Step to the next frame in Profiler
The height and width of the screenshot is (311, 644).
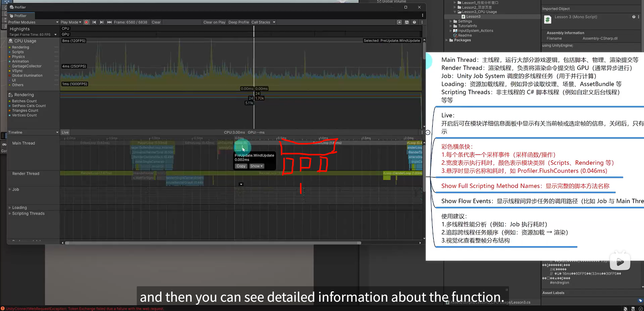click(x=102, y=22)
